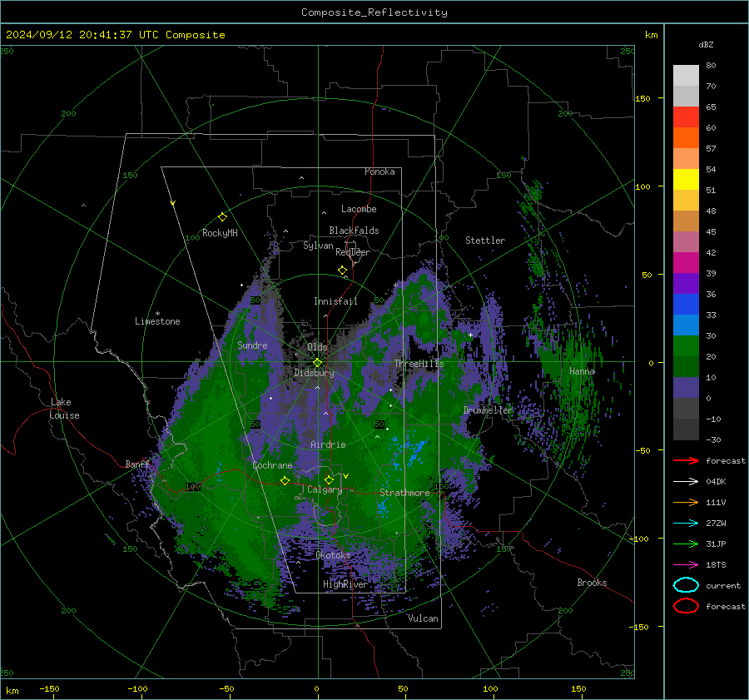Click the orange 111V arrow icon
This screenshot has width=749, height=700.
pyautogui.click(x=686, y=502)
